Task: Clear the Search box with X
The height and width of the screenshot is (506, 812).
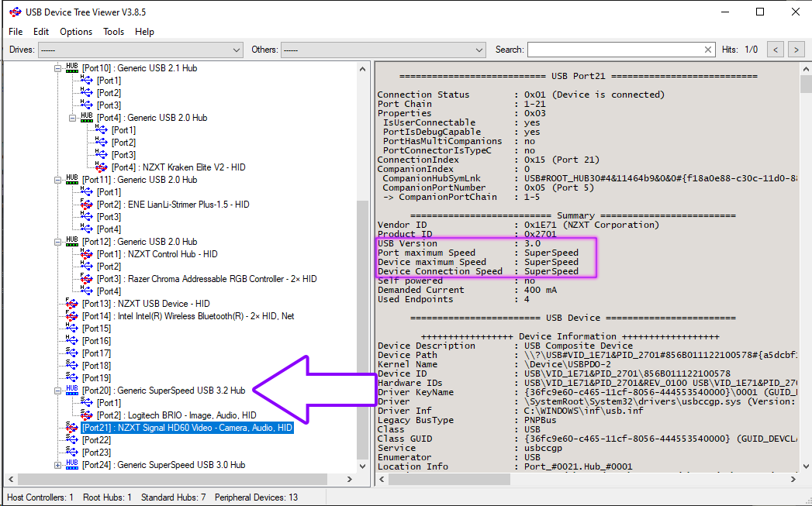Action: 707,50
